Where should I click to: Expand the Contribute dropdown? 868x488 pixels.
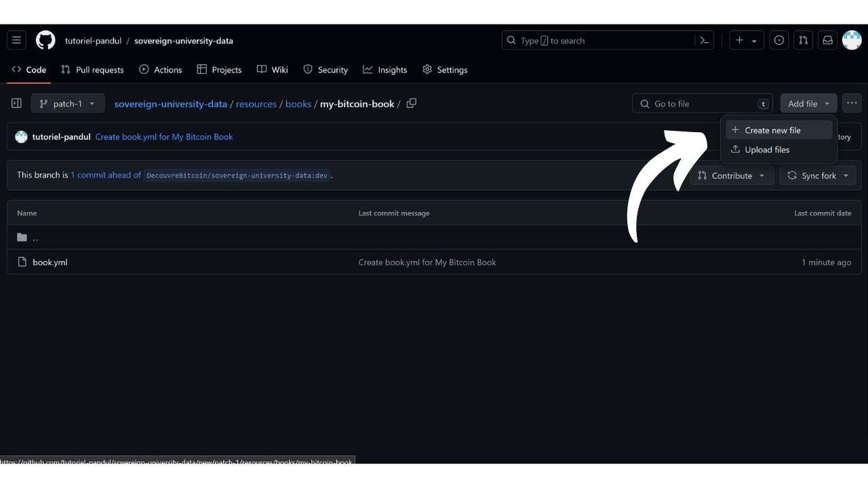tap(731, 176)
